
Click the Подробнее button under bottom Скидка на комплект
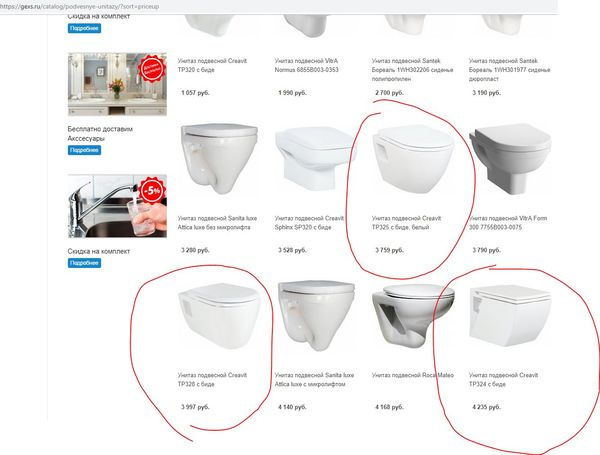(84, 263)
